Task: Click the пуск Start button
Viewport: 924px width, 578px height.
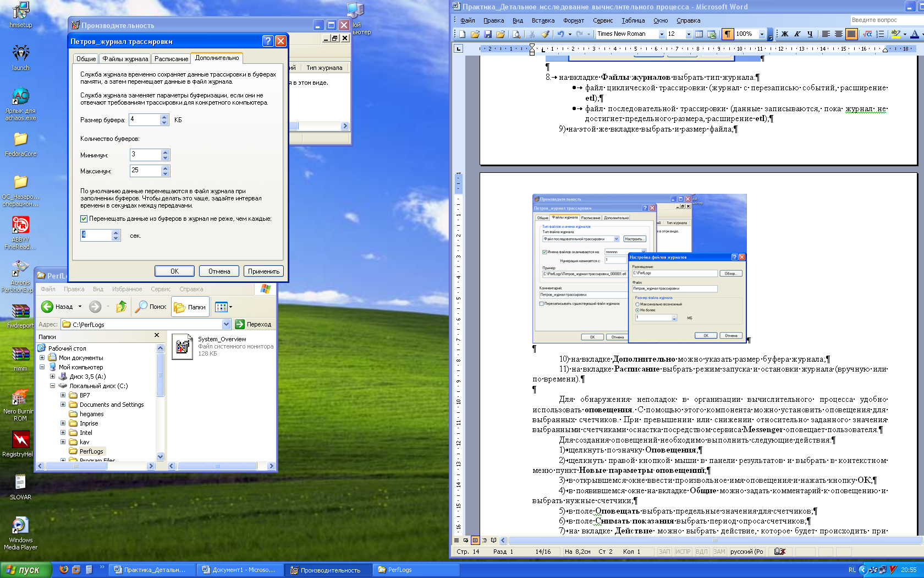Action: click(25, 570)
